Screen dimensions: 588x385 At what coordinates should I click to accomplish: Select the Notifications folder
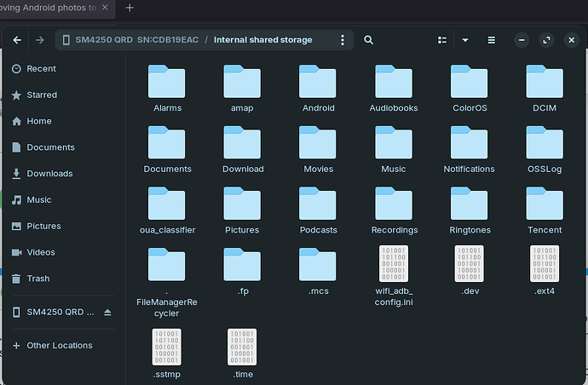pos(470,150)
